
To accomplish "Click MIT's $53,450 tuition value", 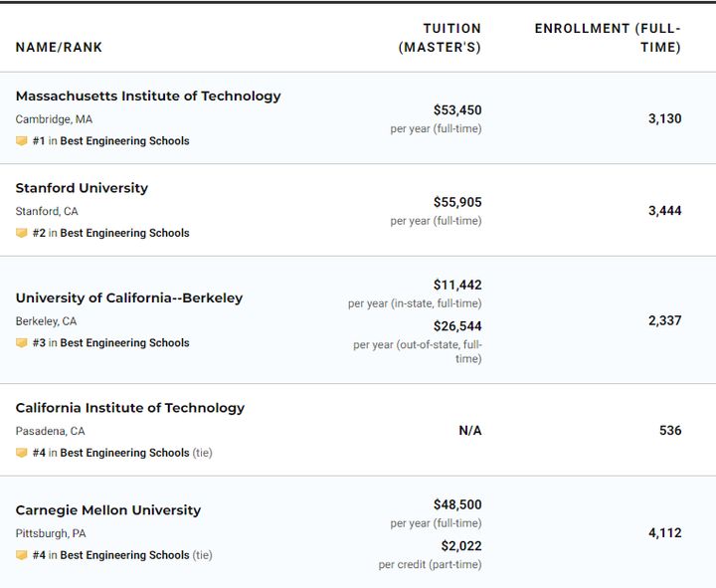I will coord(457,110).
